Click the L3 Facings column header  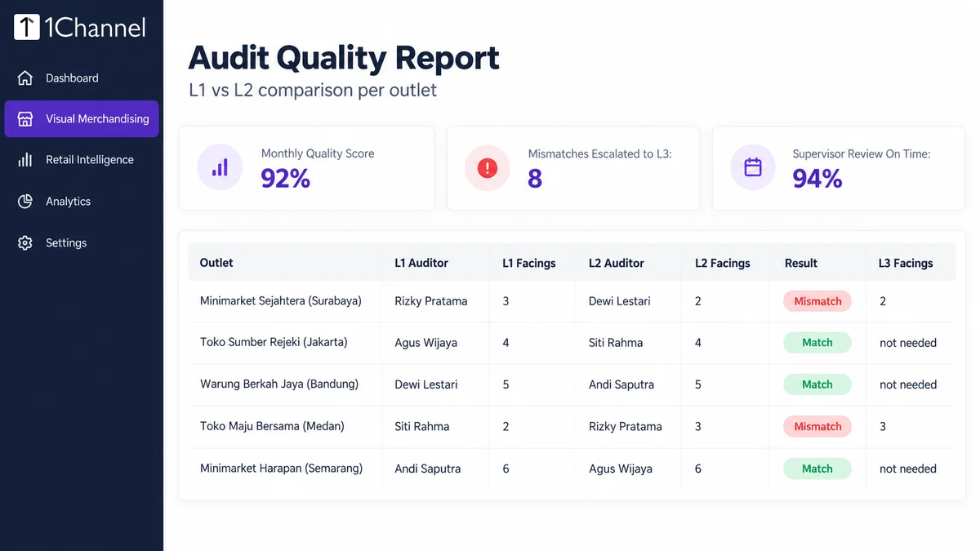906,263
